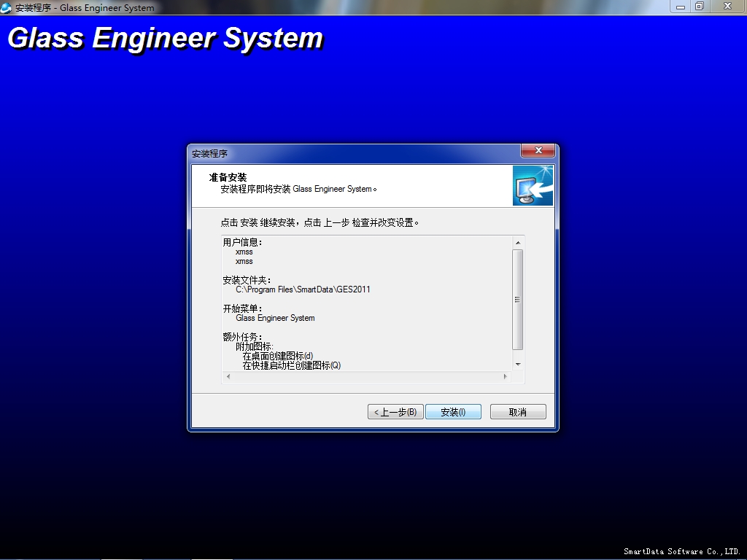Click the vertical scrollbar thumb in summary

(518, 300)
